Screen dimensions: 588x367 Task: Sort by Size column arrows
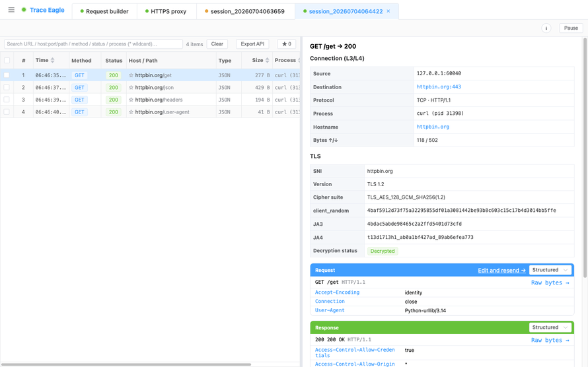pos(267,60)
